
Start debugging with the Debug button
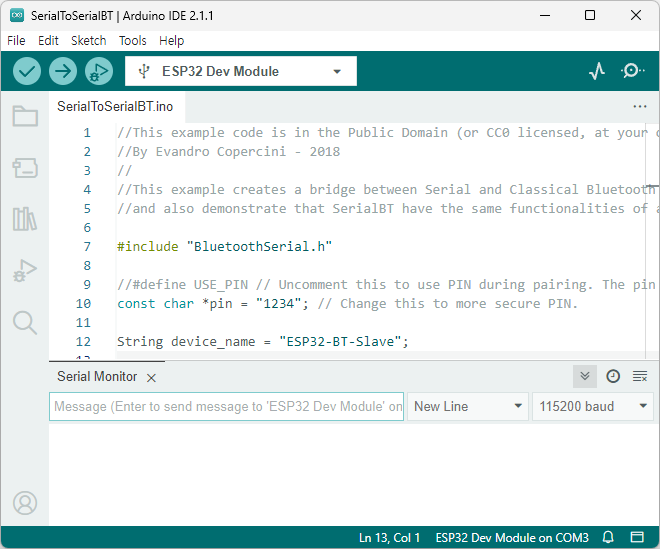tap(99, 71)
